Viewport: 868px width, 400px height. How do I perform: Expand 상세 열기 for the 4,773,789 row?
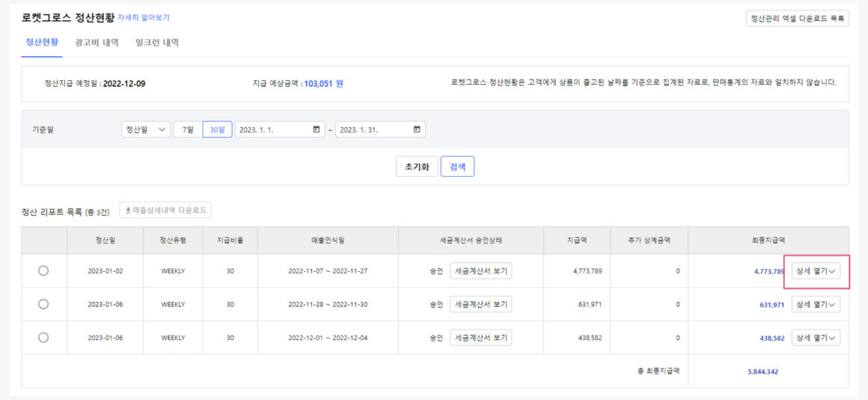(816, 271)
